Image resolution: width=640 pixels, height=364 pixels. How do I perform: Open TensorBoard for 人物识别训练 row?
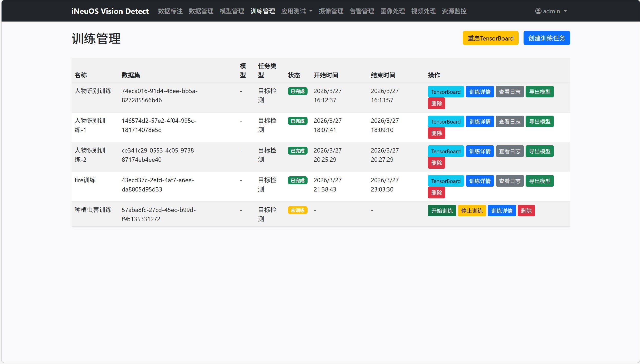click(x=446, y=92)
